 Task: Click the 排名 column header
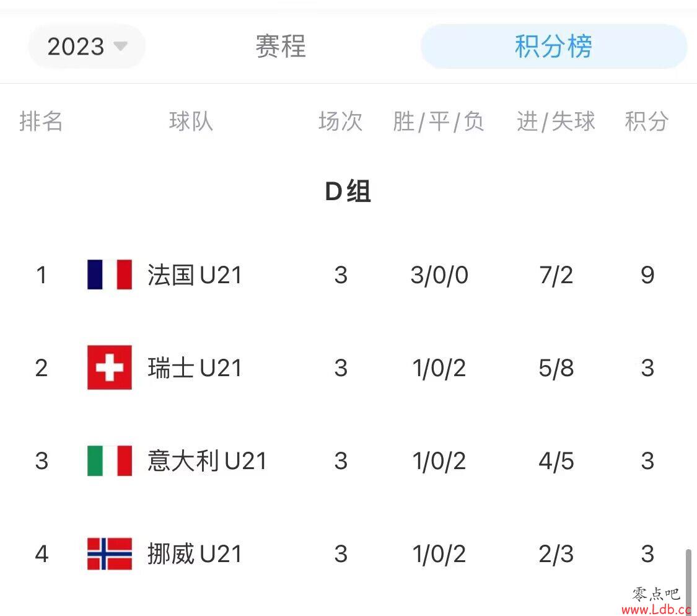[41, 121]
